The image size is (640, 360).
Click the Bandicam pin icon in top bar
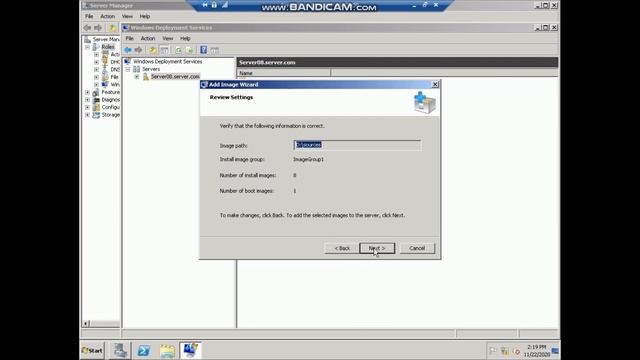point(205,5)
